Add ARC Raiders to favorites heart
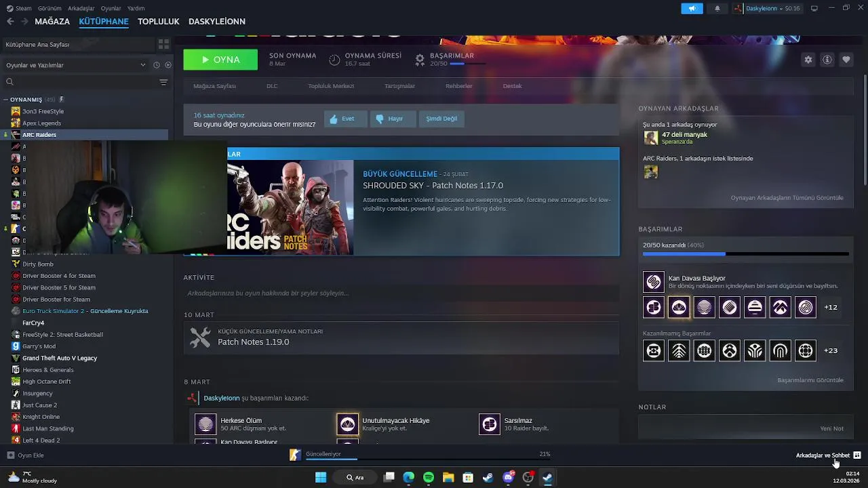This screenshot has height=488, width=868. [x=846, y=60]
